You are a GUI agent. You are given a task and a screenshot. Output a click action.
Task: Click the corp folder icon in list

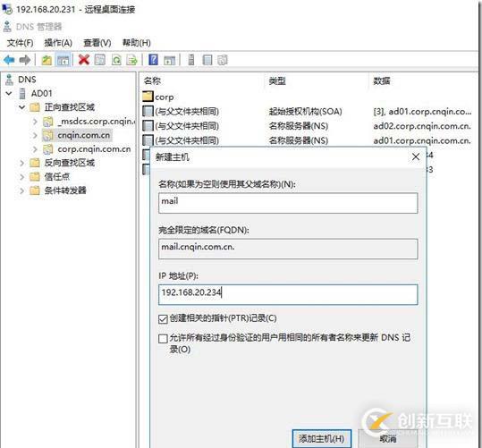[148, 97]
